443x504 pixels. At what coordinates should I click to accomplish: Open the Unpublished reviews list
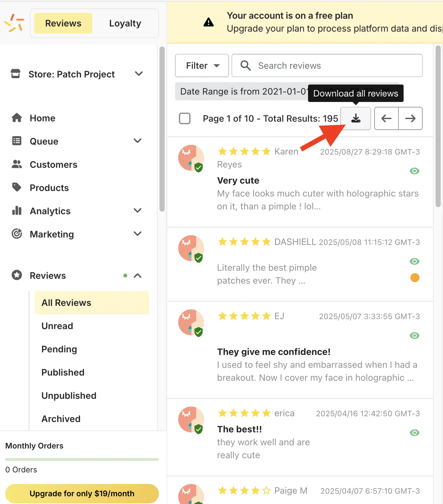pyautogui.click(x=69, y=396)
